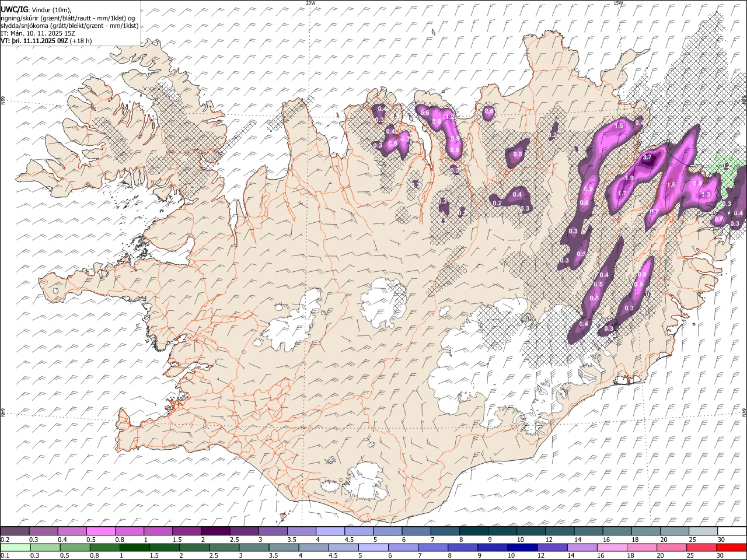
Task: Click the 'slydda/snjókoma' legend description line
Action: tap(69, 26)
